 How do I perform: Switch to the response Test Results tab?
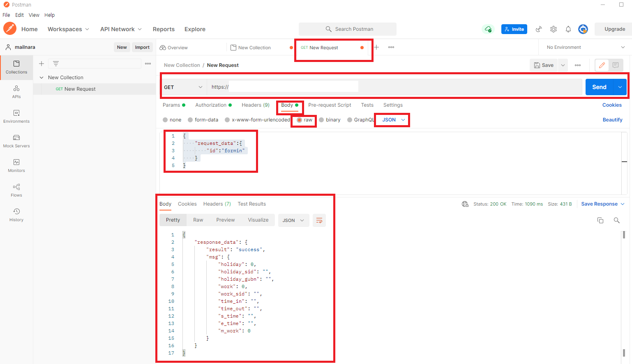tap(251, 204)
